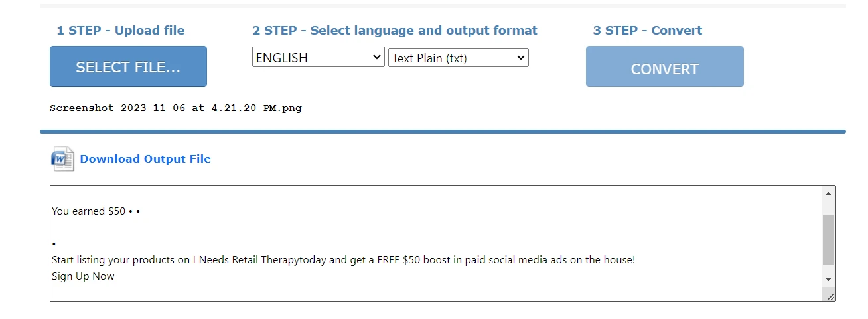Click the uploaded Screenshot PNG file name
Image resolution: width=868 pixels, height=319 pixels.
click(x=176, y=108)
